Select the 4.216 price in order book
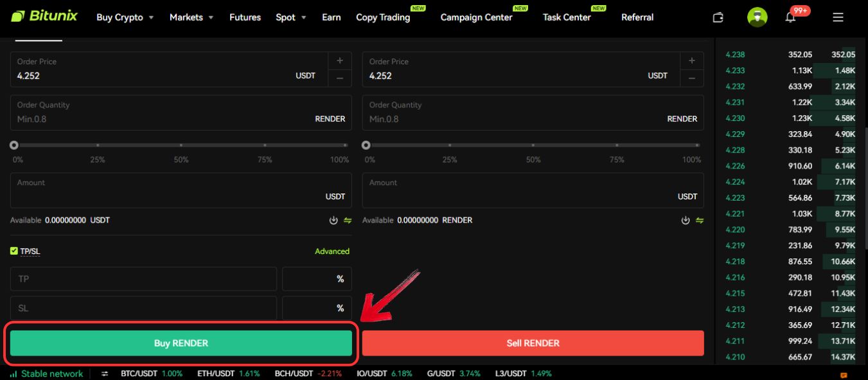The width and height of the screenshot is (868, 380). coord(735,278)
